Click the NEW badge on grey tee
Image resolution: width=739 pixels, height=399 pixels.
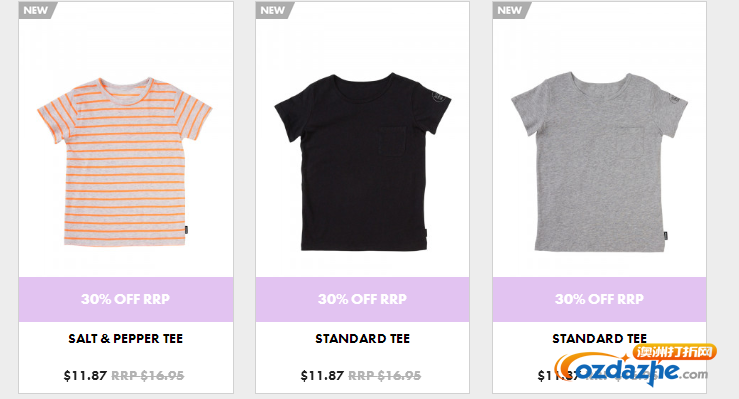510,10
